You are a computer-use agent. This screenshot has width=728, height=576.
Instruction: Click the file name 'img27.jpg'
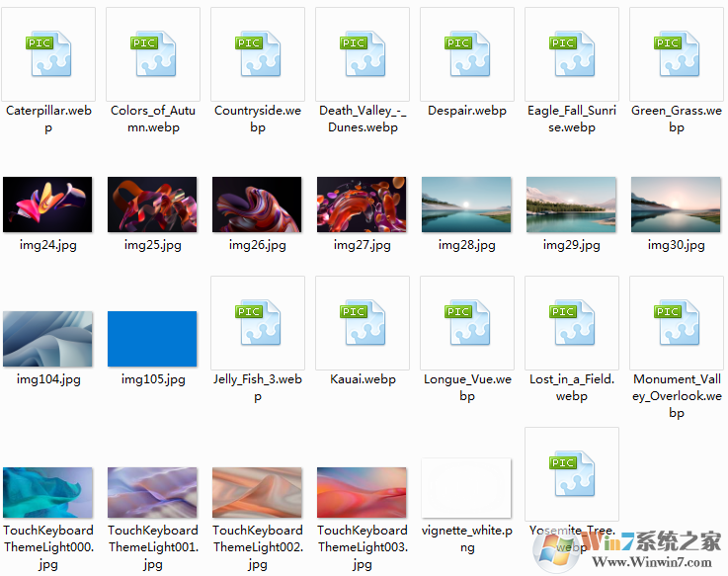[x=363, y=245]
